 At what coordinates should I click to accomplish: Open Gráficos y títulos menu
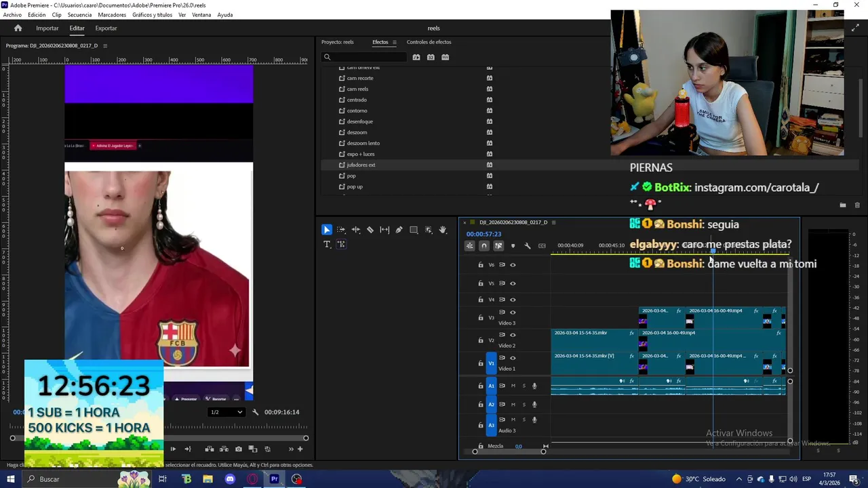click(x=152, y=15)
